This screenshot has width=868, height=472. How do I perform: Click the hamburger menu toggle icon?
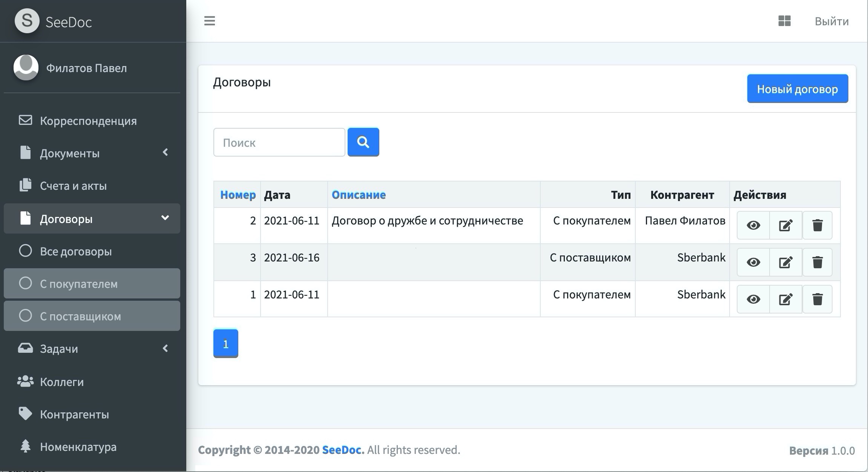(x=210, y=21)
